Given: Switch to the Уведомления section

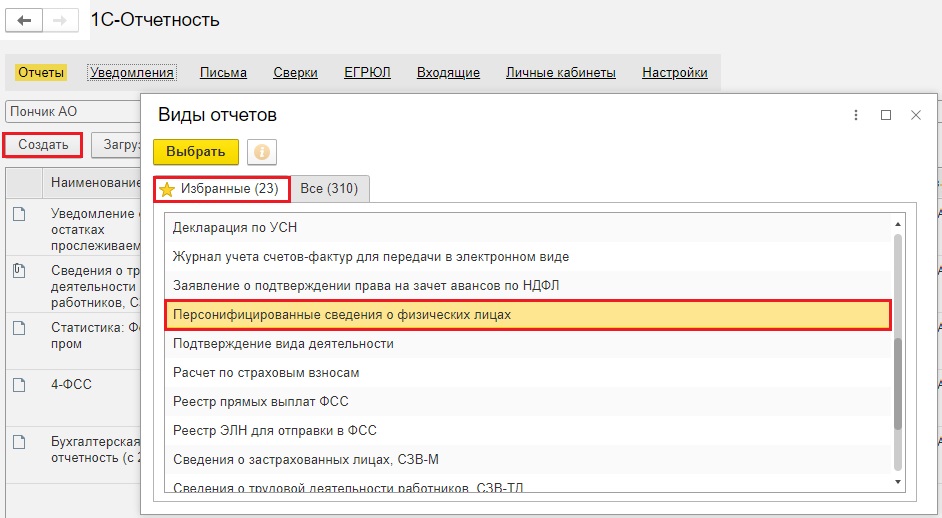Looking at the screenshot, I should pyautogui.click(x=132, y=73).
